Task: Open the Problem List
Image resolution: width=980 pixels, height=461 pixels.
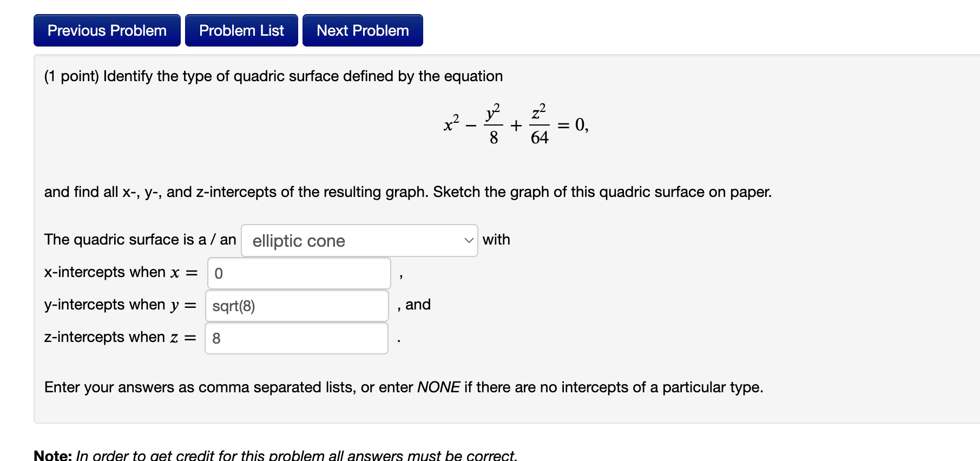Action: click(x=241, y=31)
